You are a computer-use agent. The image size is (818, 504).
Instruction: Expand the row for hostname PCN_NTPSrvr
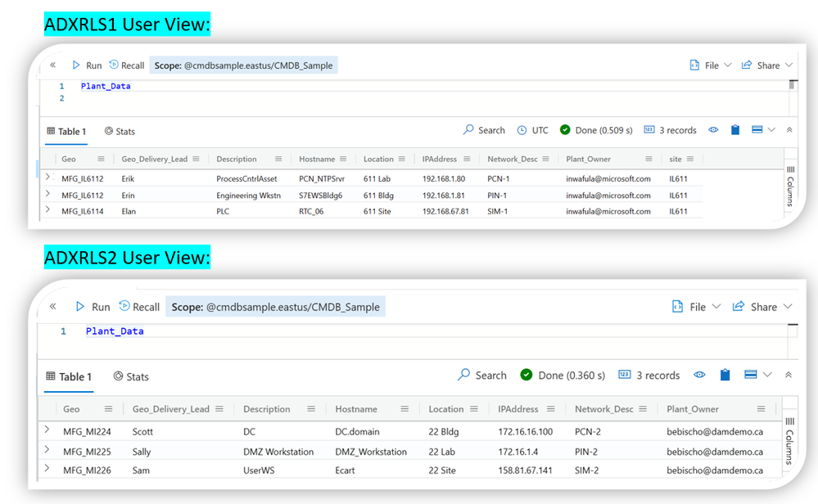click(48, 178)
